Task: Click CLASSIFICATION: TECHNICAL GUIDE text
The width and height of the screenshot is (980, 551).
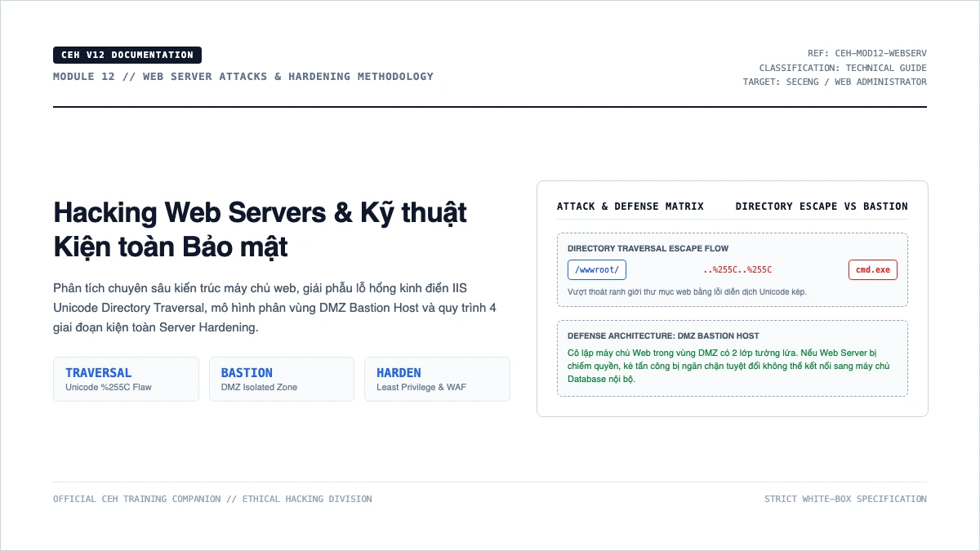Action: [843, 69]
